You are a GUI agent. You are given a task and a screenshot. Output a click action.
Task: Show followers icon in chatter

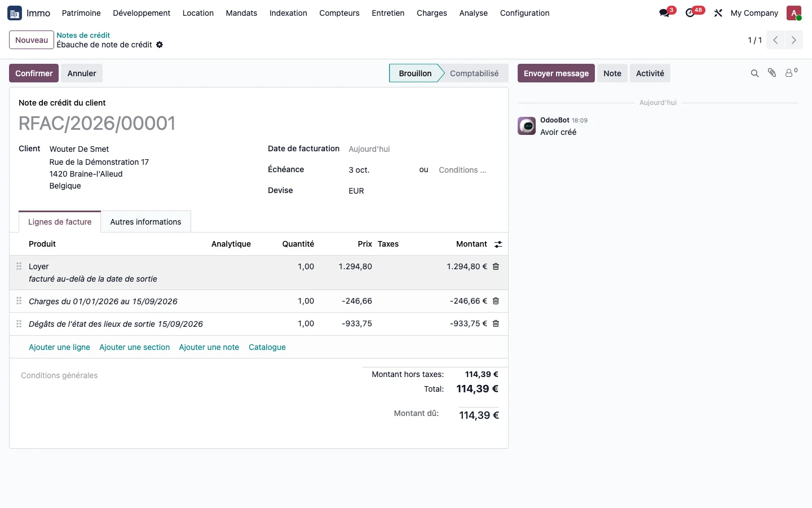click(791, 73)
